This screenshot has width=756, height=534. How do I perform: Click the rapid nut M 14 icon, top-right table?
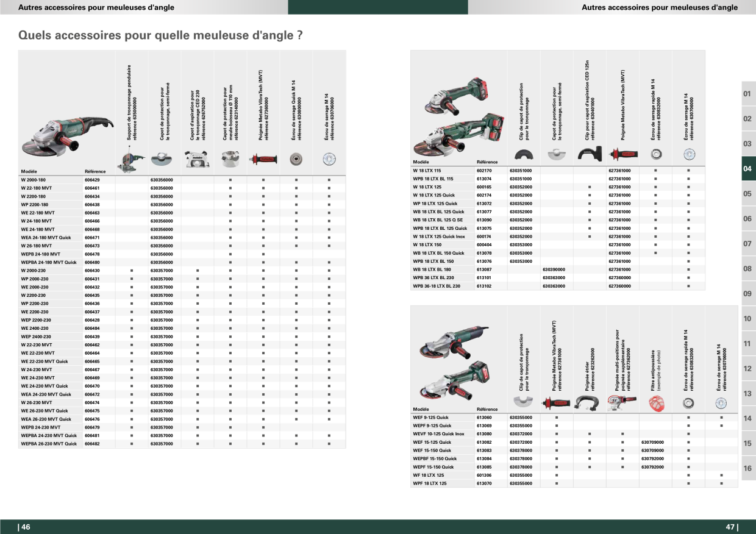(655, 153)
